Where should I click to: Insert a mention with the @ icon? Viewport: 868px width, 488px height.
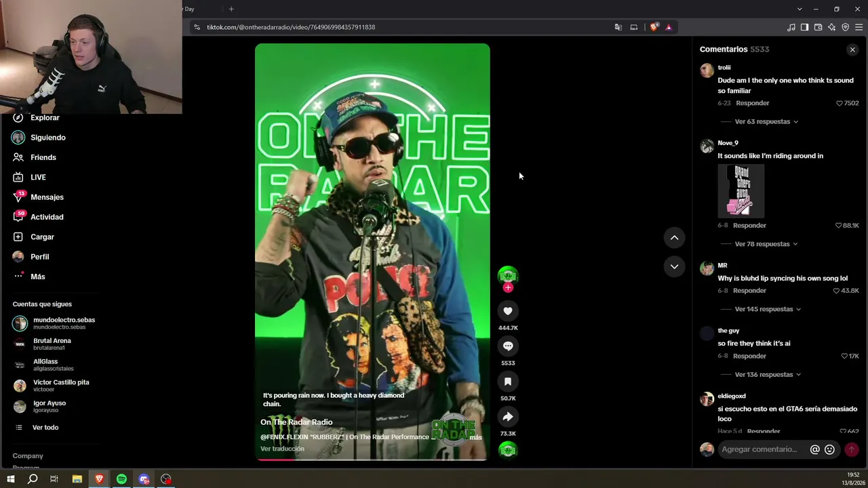point(815,449)
